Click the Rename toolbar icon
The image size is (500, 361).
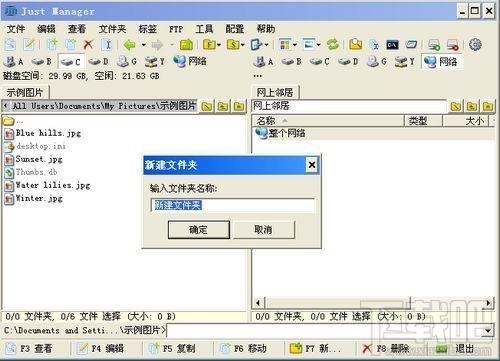point(107,44)
